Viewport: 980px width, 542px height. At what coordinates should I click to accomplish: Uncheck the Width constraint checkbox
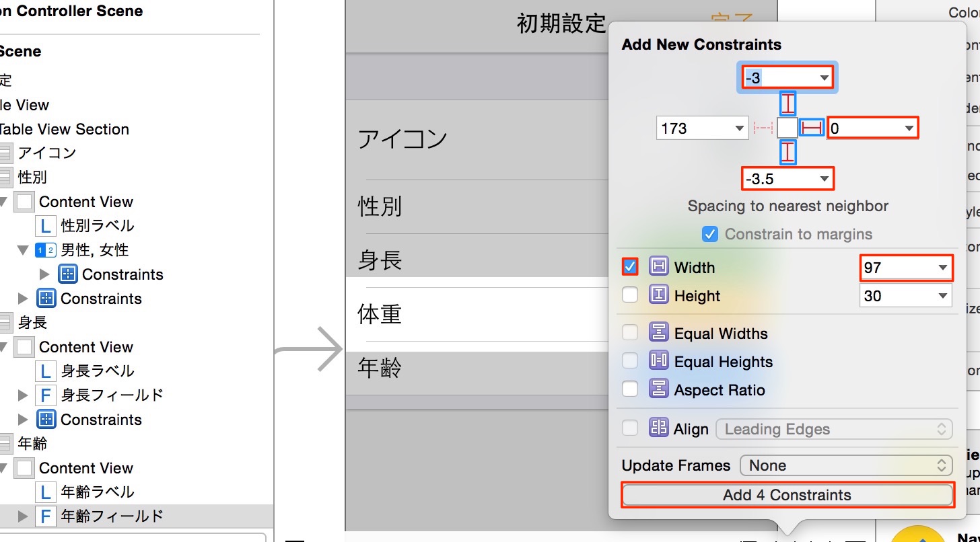click(630, 267)
